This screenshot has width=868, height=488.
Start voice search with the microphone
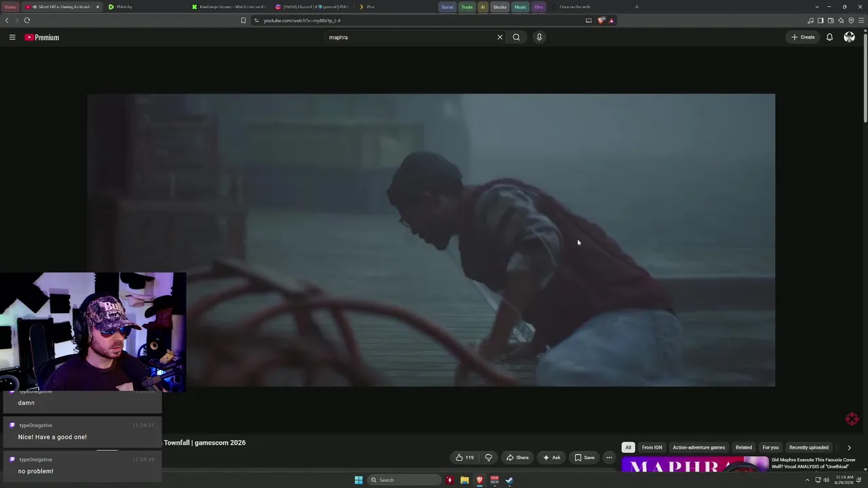pyautogui.click(x=539, y=37)
